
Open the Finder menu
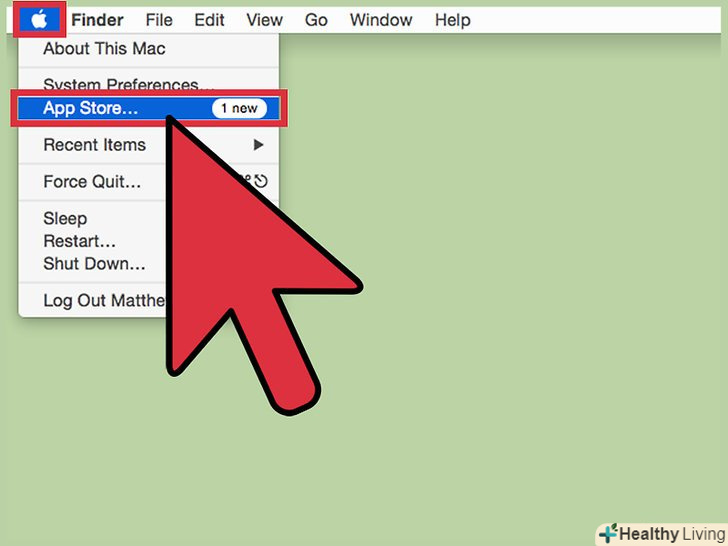coord(97,20)
